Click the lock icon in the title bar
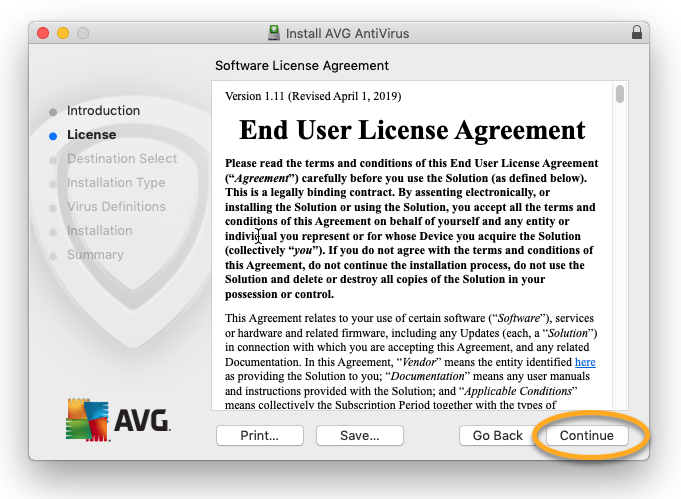Viewport: 681px width, 499px height. (x=637, y=33)
